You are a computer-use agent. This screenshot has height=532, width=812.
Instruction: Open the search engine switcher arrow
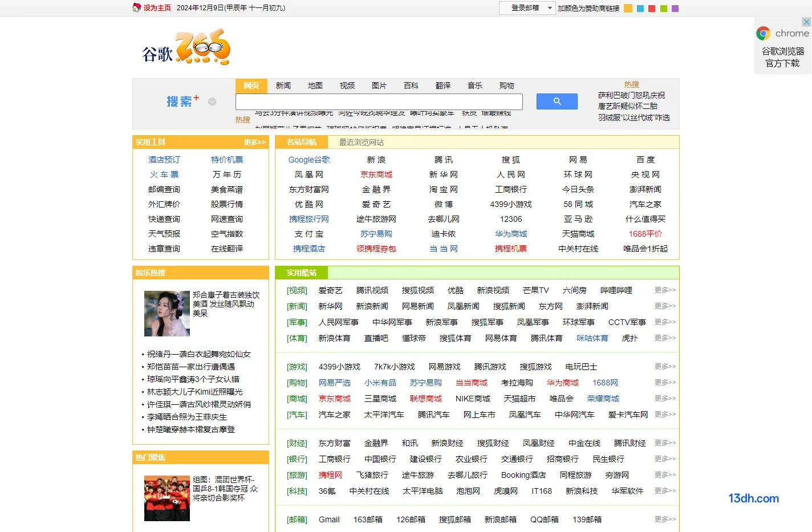pyautogui.click(x=212, y=101)
